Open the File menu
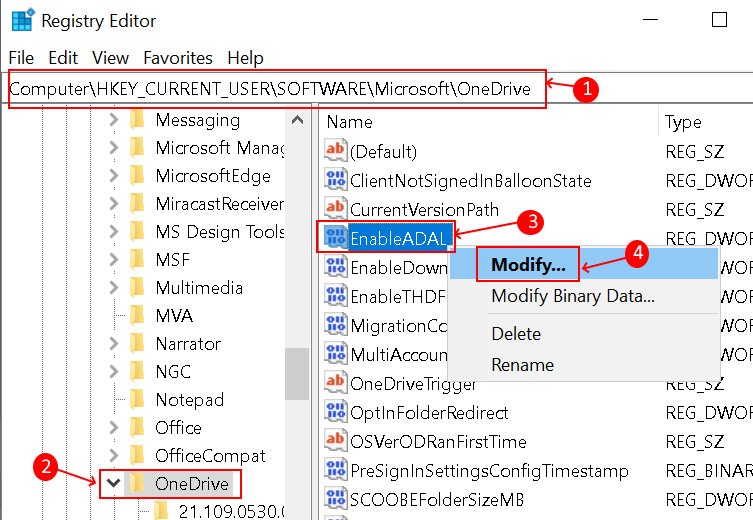The height and width of the screenshot is (520, 753). tap(21, 58)
